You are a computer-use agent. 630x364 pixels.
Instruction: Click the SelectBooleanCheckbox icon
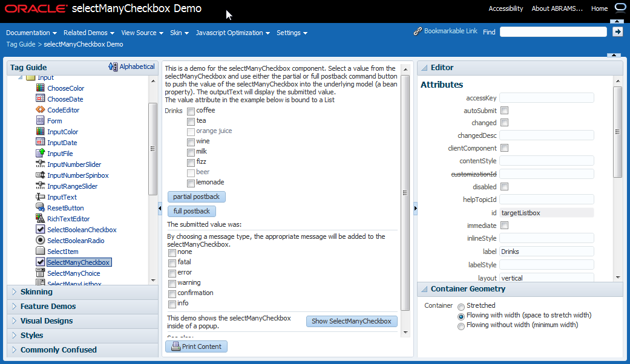[x=40, y=229]
